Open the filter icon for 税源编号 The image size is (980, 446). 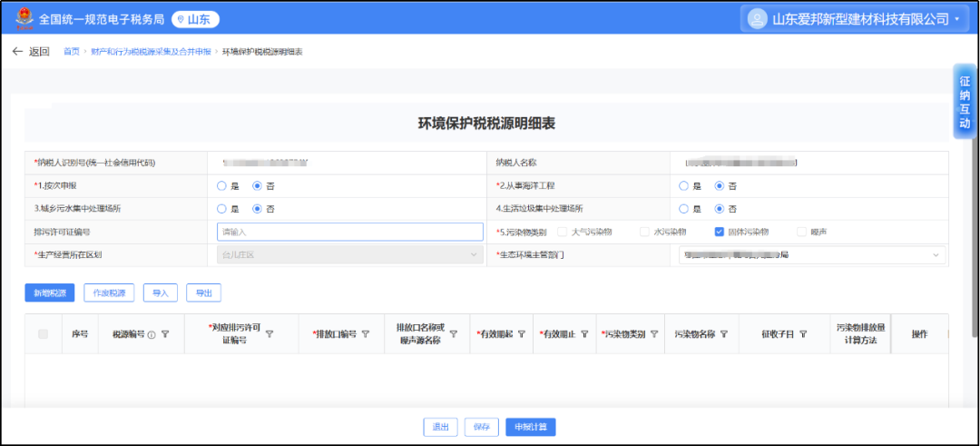(x=165, y=334)
